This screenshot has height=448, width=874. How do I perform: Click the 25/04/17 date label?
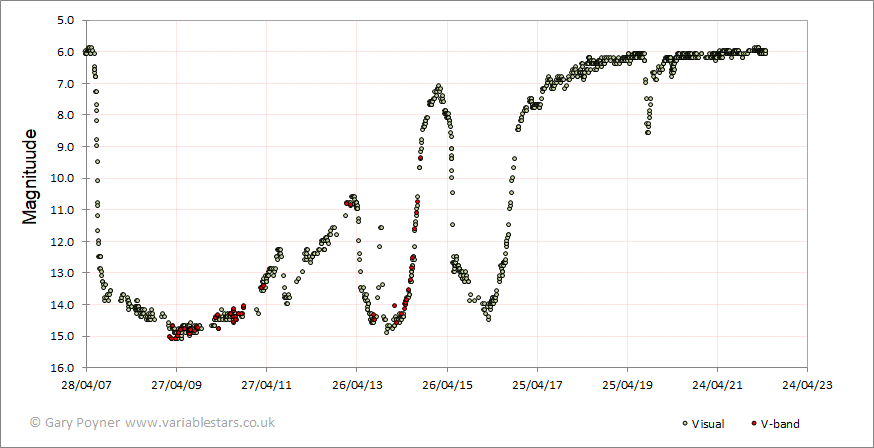pos(537,386)
